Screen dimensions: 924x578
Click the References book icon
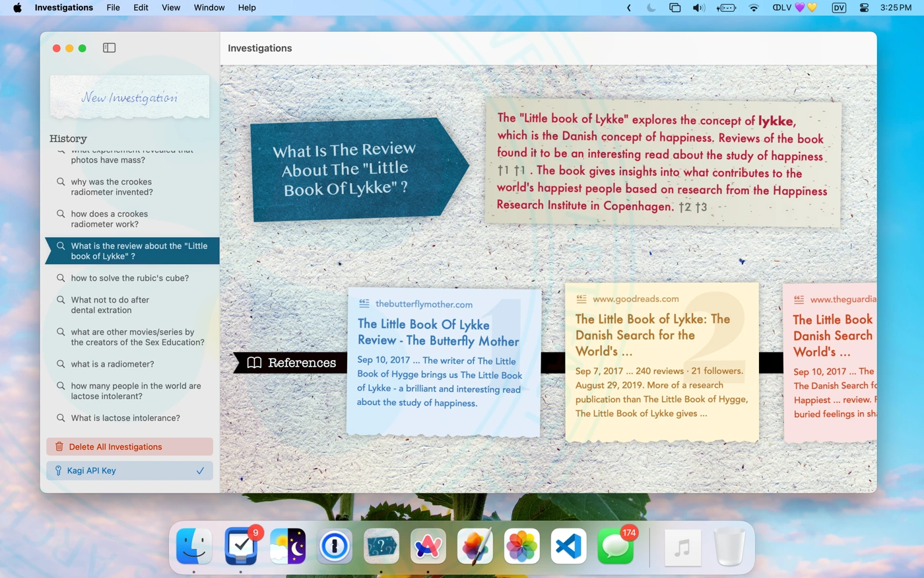(254, 363)
